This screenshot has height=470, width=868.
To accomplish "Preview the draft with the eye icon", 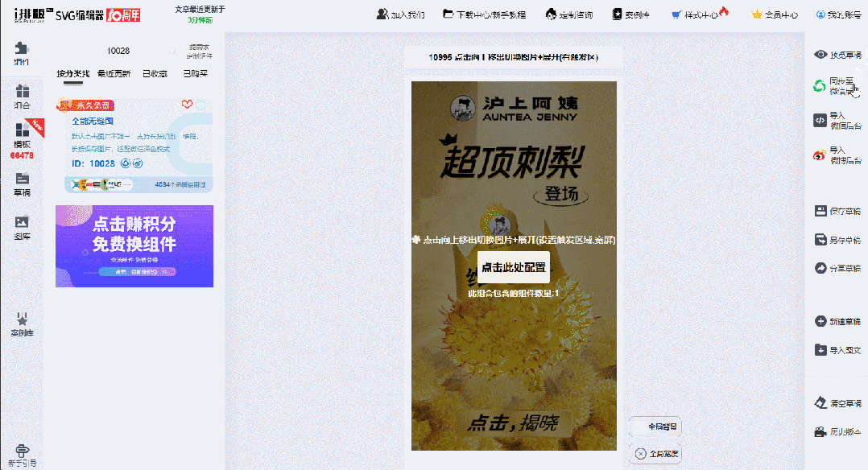I will [x=837, y=54].
